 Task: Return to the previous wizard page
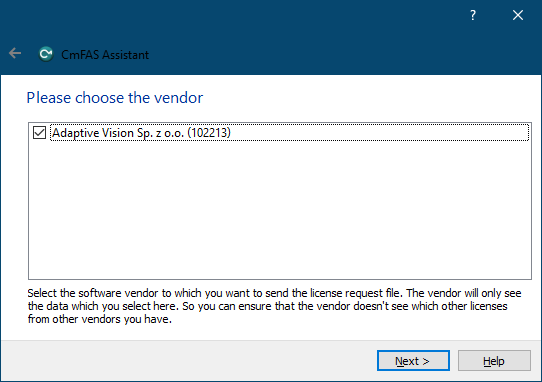pyautogui.click(x=15, y=54)
